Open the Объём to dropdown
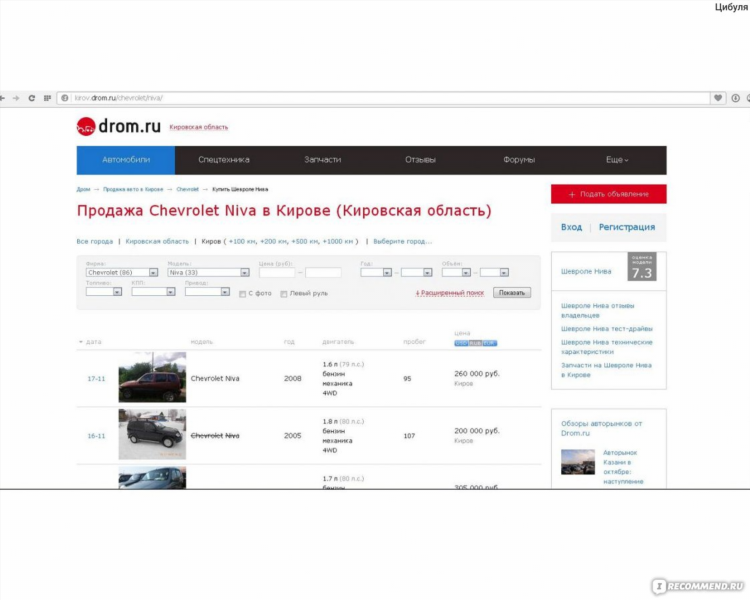The width and height of the screenshot is (750, 600). pyautogui.click(x=494, y=273)
